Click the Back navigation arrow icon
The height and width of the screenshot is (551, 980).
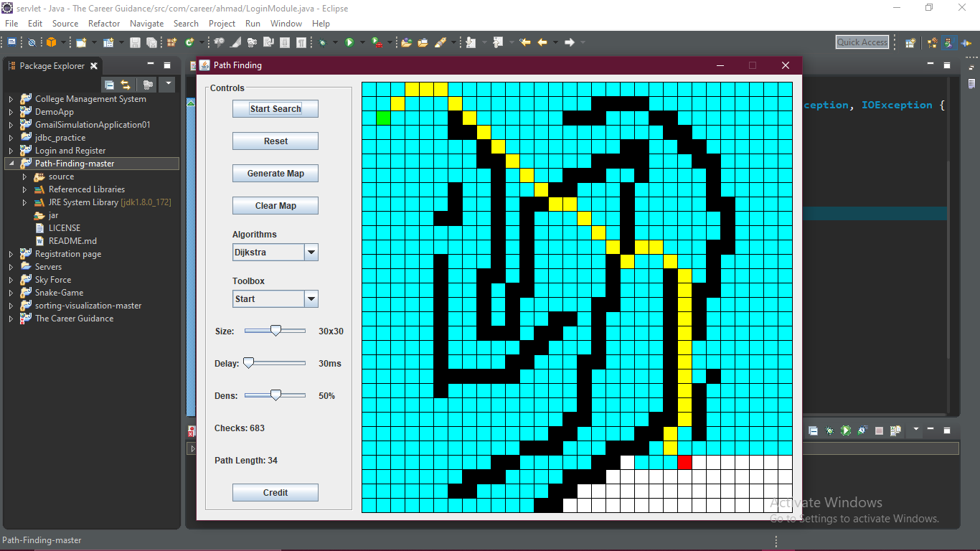tap(542, 42)
